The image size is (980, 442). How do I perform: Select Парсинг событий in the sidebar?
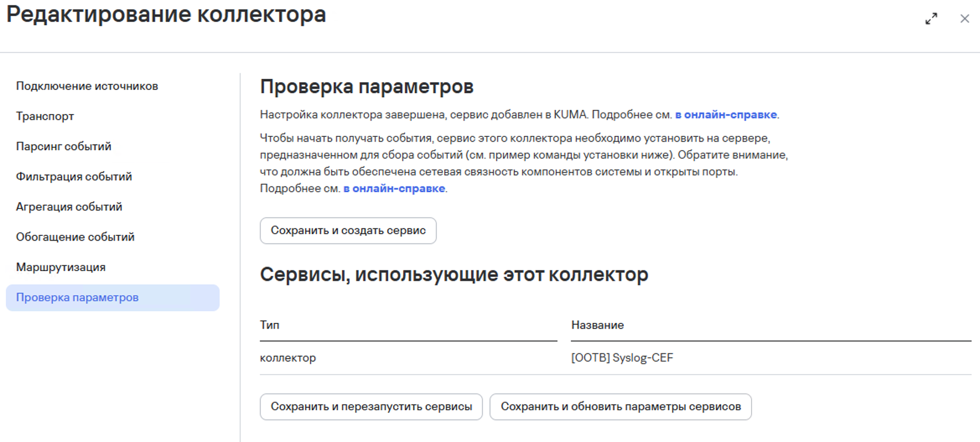63,147
